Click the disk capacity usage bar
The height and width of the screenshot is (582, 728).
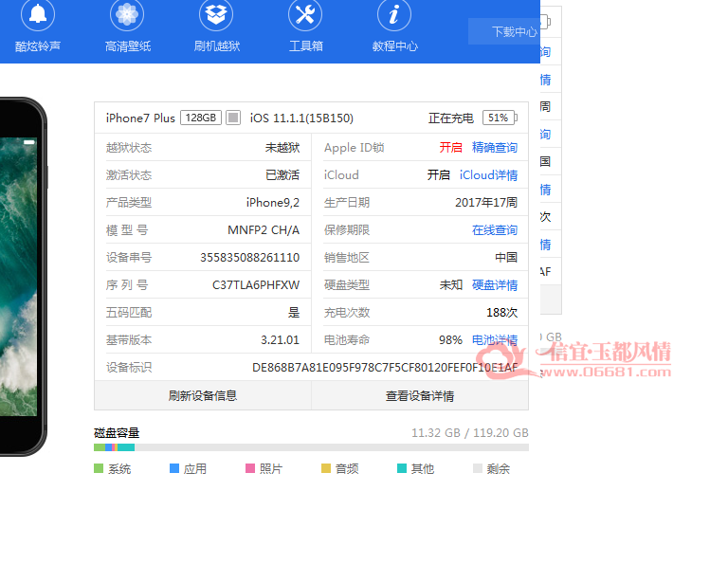point(311,447)
